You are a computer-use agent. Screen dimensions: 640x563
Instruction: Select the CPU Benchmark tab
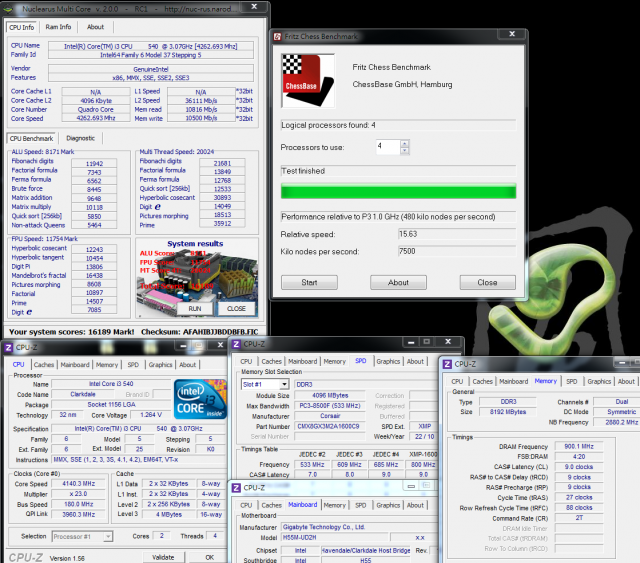pos(31,138)
